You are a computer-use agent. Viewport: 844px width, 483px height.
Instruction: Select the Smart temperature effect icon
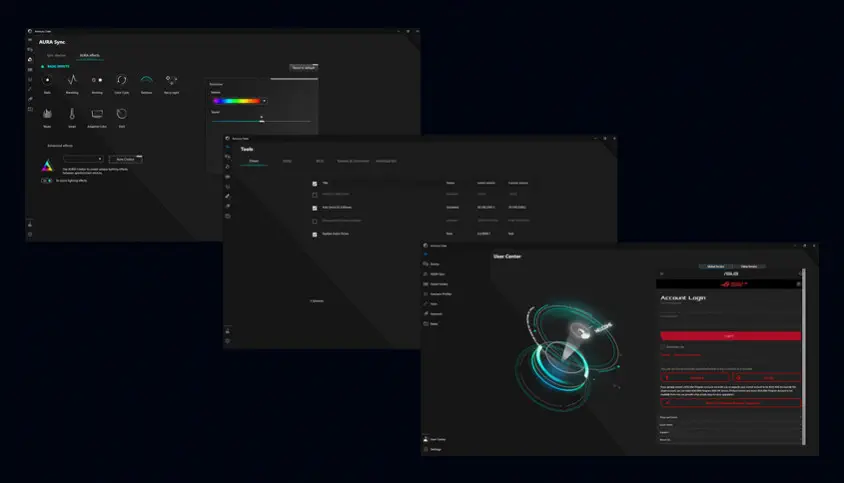pos(72,115)
